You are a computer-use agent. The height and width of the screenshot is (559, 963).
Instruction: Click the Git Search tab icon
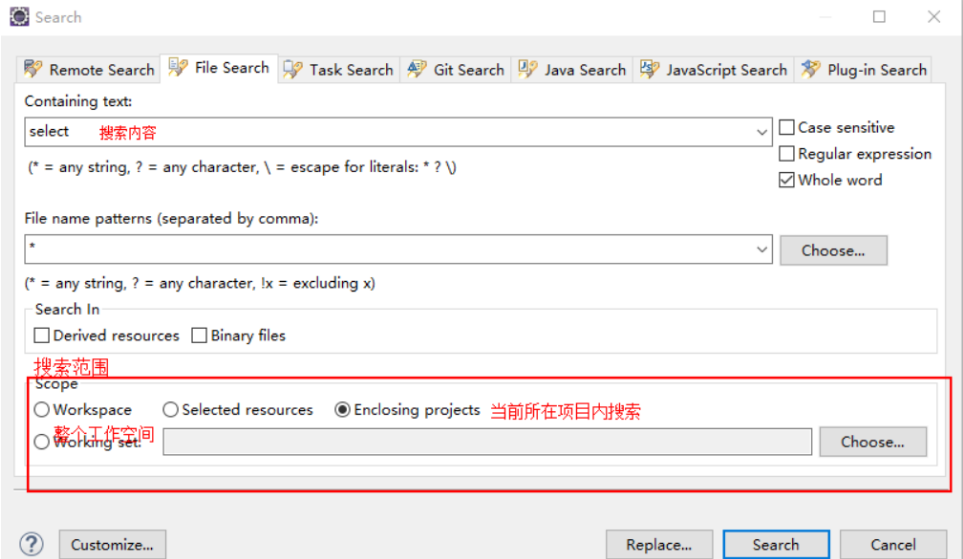417,69
